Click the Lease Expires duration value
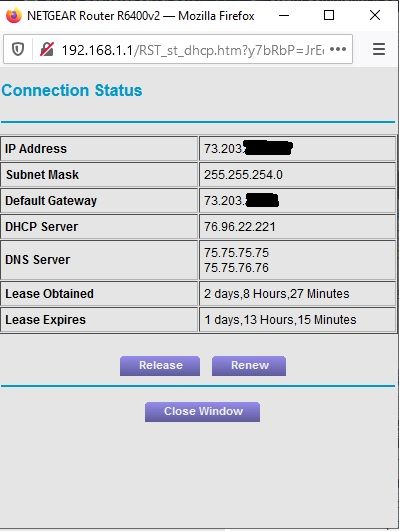Image resolution: width=399 pixels, height=531 pixels. 280,320
